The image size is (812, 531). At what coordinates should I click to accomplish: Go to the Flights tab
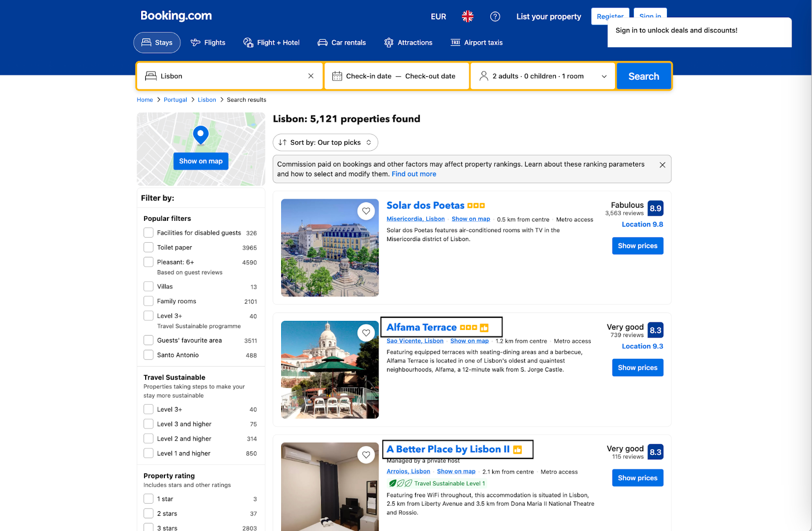pos(208,43)
